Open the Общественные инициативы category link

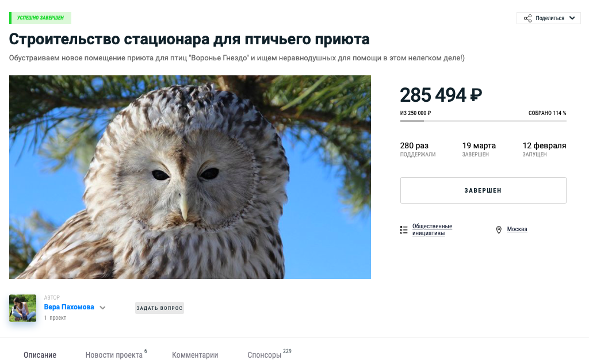tap(432, 229)
